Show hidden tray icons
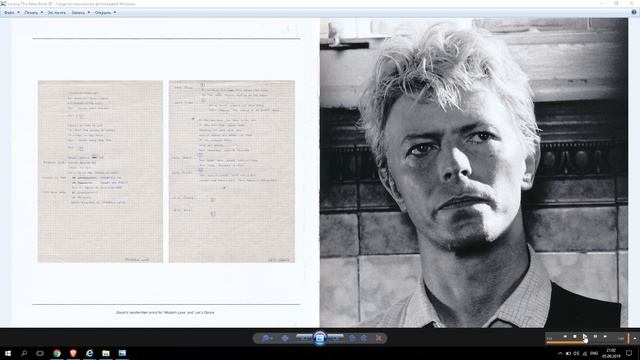This screenshot has width=640, height=360. tap(560, 353)
